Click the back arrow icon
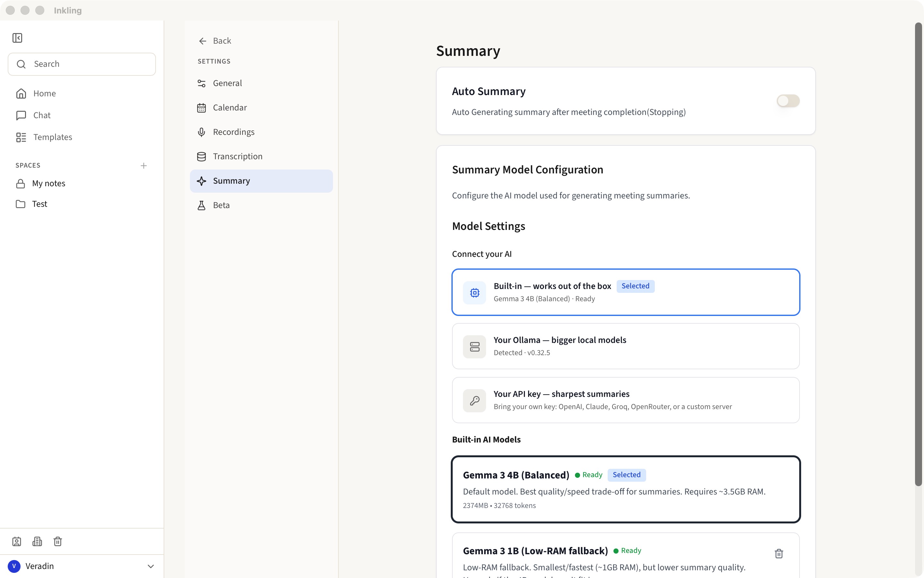 click(x=203, y=41)
